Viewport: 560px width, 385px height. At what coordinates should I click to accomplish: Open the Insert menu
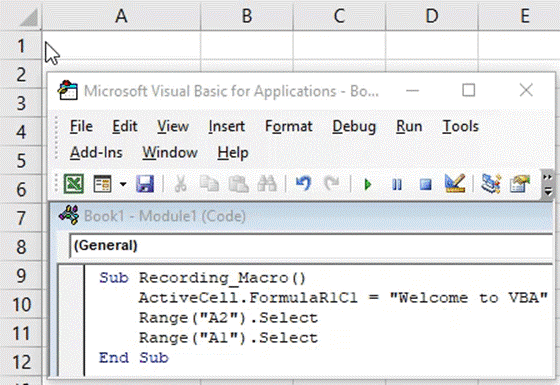(x=227, y=126)
